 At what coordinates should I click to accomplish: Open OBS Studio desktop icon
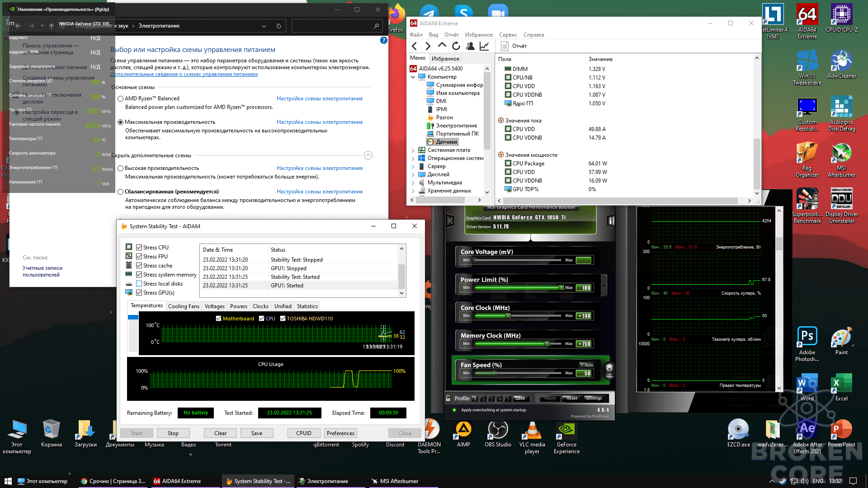[498, 434]
